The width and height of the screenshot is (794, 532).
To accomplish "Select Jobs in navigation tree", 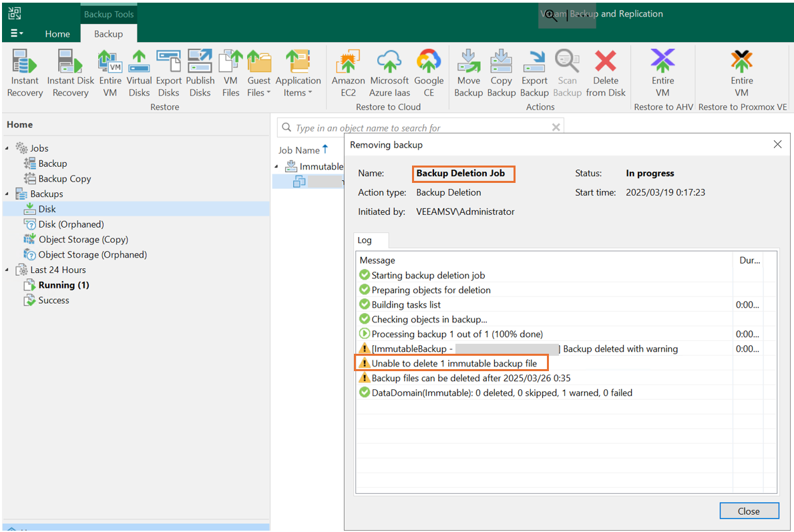I will (39, 148).
